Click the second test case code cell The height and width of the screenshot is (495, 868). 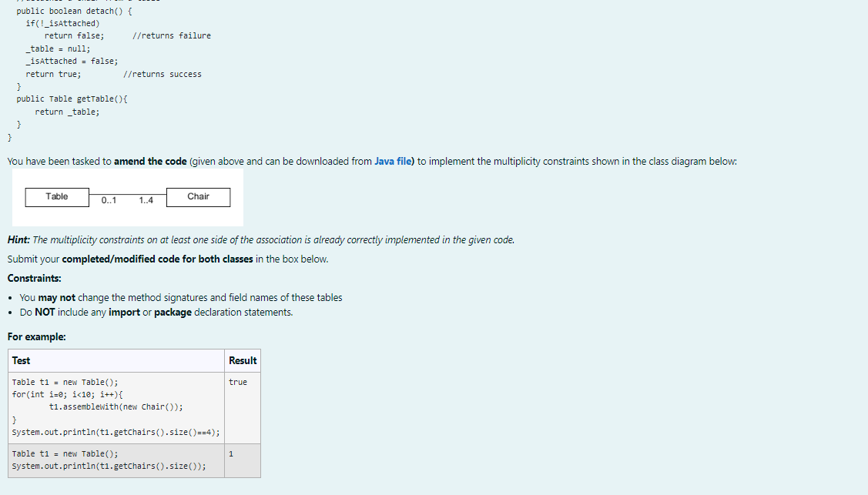coord(116,459)
